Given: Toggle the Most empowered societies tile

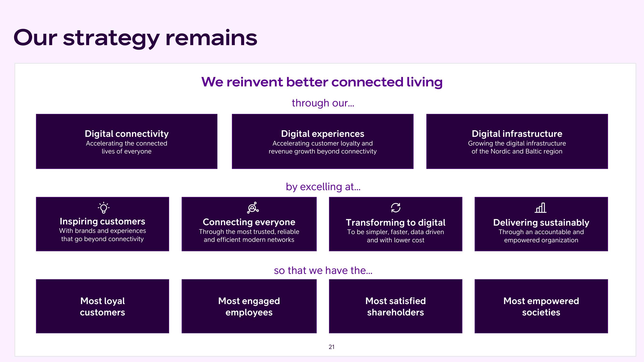Looking at the screenshot, I should click(x=541, y=310).
